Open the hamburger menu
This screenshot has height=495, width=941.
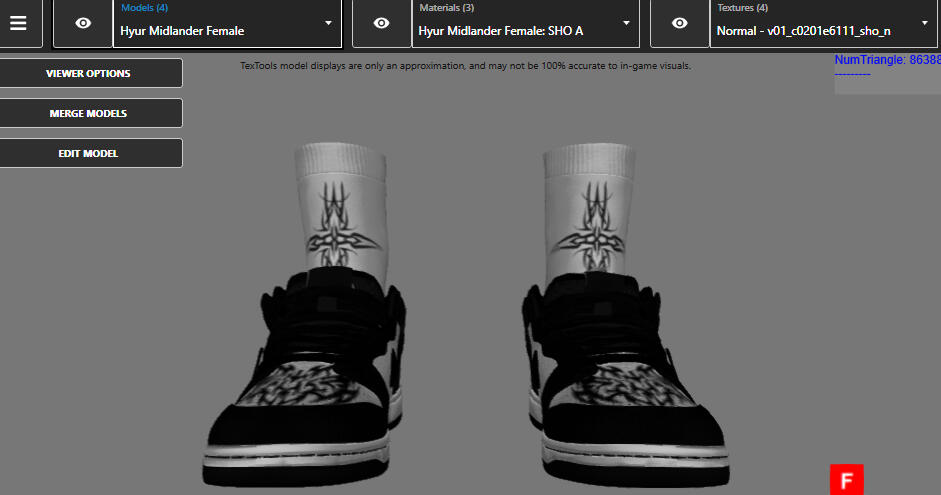(18, 23)
